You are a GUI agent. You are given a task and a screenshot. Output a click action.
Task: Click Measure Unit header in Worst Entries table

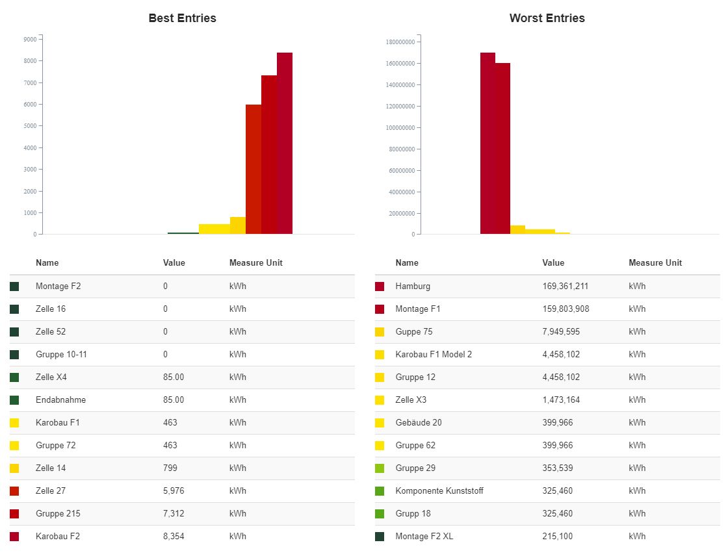(x=655, y=263)
